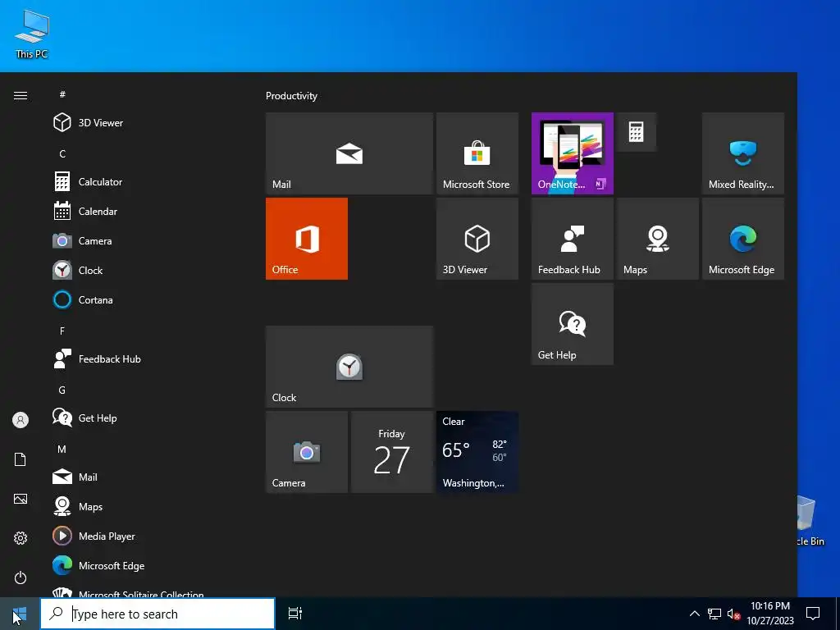Image resolution: width=840 pixels, height=630 pixels.
Task: Select the Recycle Bin desktop icon
Action: coord(809,519)
